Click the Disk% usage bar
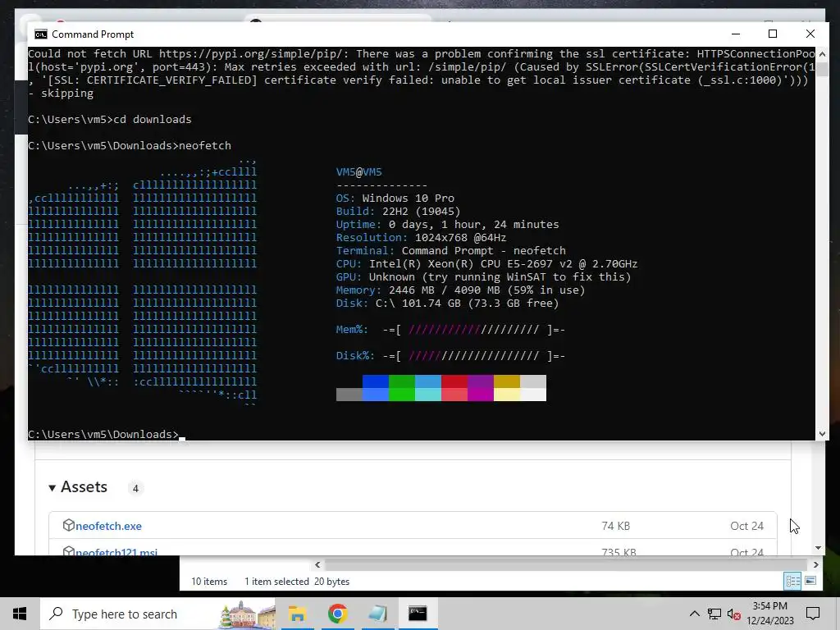The height and width of the screenshot is (630, 840). (x=474, y=356)
